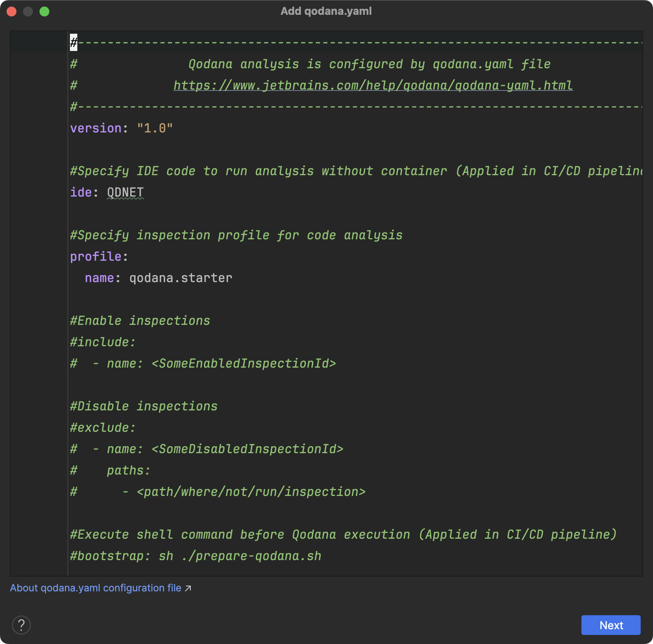
Task: Open the jetbrains.com qodana-yaml.html URL
Action: [x=373, y=86]
